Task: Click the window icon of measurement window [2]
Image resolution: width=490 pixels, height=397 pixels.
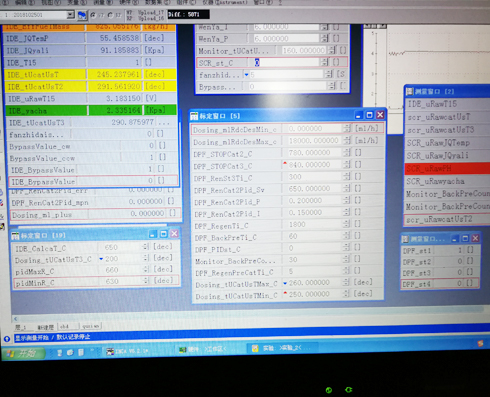Action: (410, 91)
